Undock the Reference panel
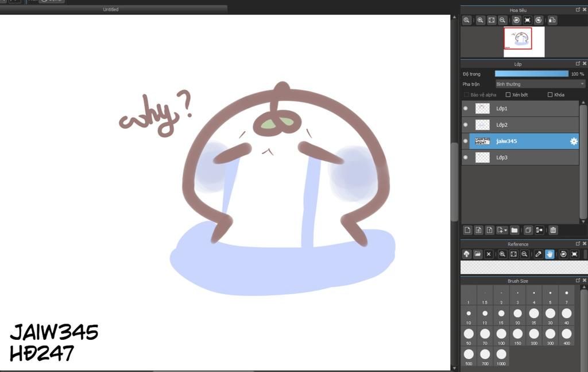This screenshot has height=372, width=588. [578, 244]
